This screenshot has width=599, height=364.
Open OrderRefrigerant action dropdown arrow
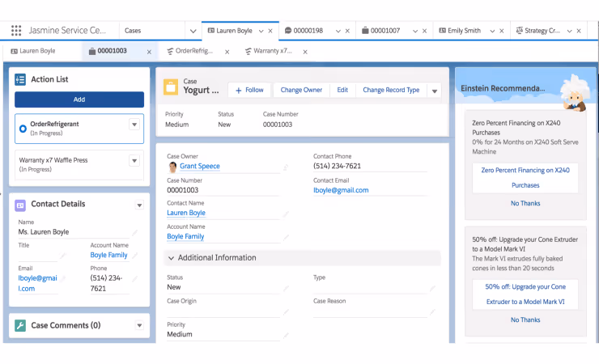(134, 125)
